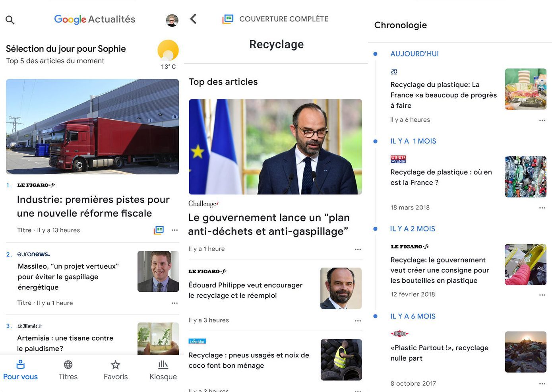This screenshot has width=552, height=392.
Task: Open full coverage icon for Industrie article
Action: point(159,230)
